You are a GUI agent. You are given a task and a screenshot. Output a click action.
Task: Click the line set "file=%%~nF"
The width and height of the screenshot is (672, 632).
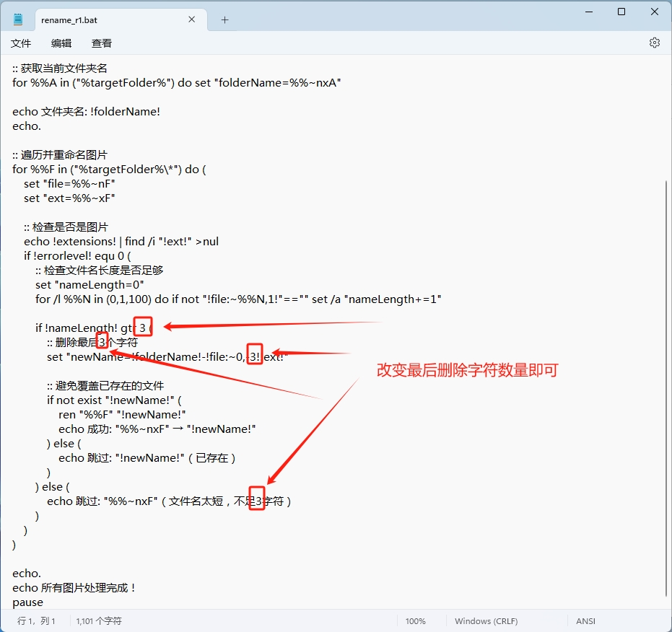tap(69, 183)
